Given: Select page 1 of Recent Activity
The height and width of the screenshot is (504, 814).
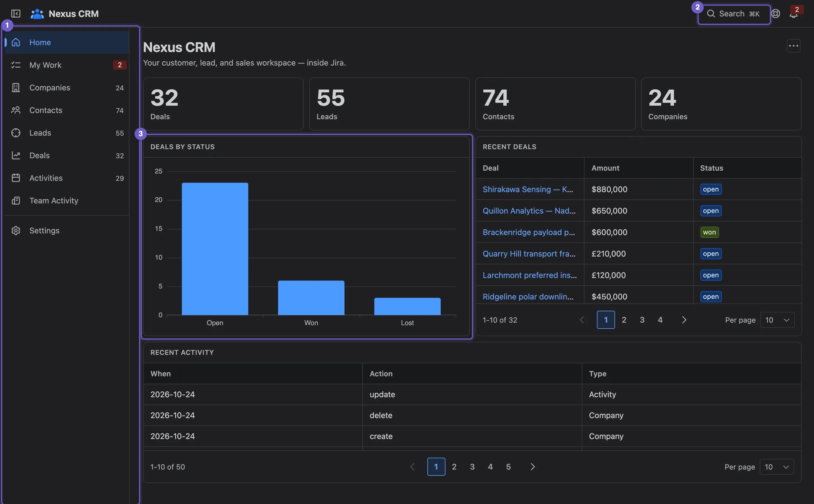Looking at the screenshot, I should pyautogui.click(x=436, y=467).
